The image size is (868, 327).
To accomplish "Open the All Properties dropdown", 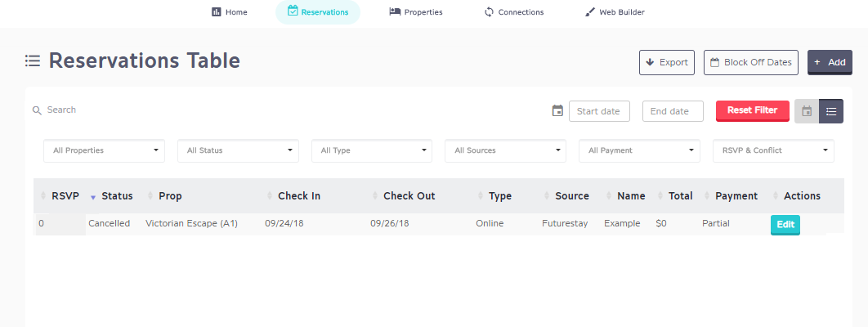I will [x=104, y=150].
